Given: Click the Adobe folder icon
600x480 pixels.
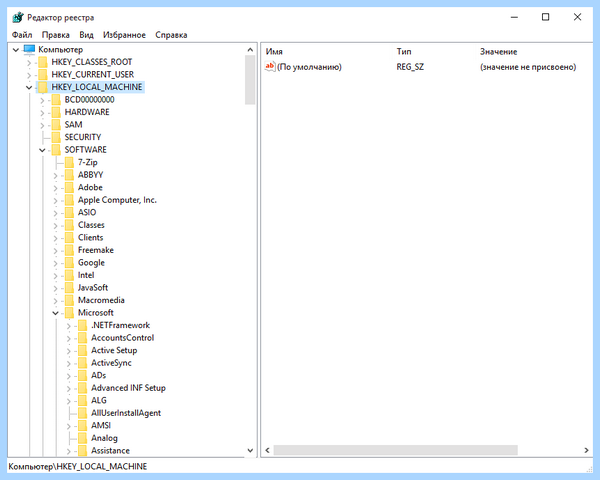Looking at the screenshot, I should point(69,187).
